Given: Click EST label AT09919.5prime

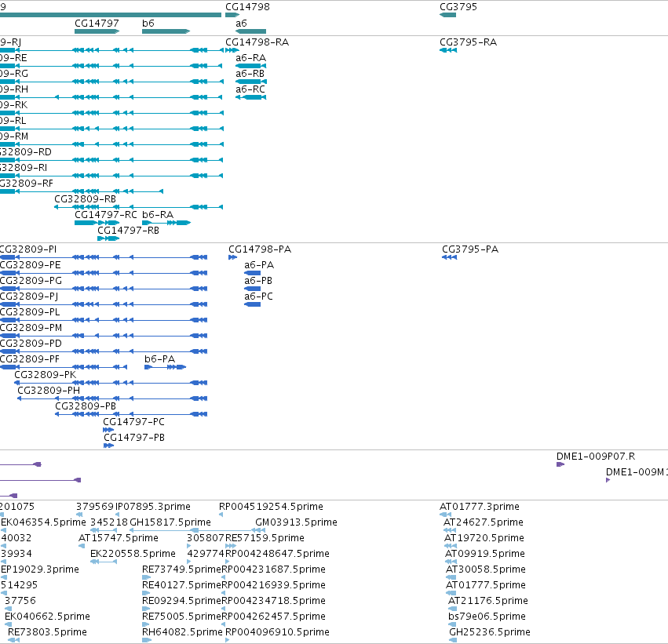Looking at the screenshot, I should pyautogui.click(x=485, y=555).
